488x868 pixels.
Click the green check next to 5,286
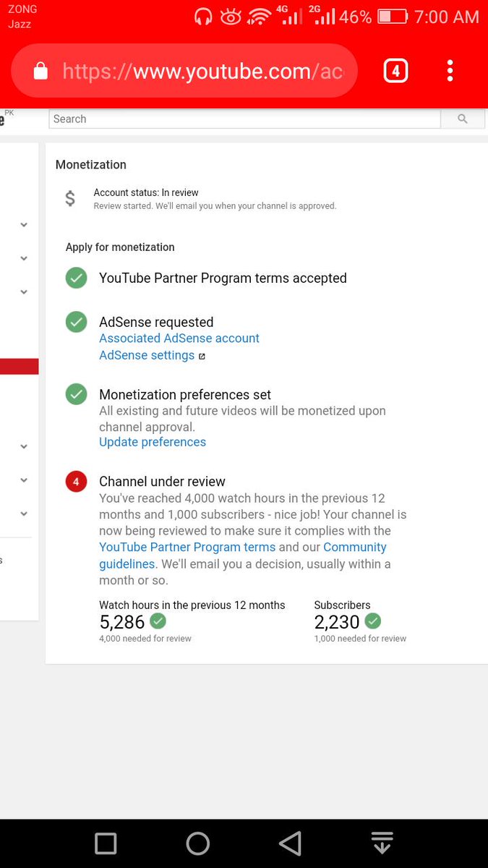click(158, 621)
